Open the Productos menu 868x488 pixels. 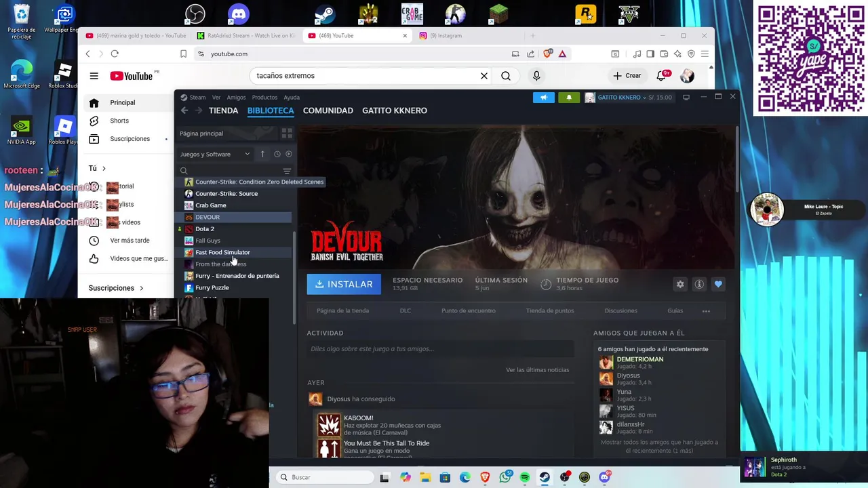click(x=264, y=98)
